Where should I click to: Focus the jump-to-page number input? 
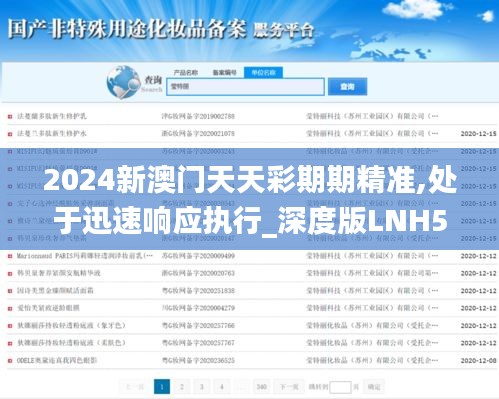[x=340, y=387]
